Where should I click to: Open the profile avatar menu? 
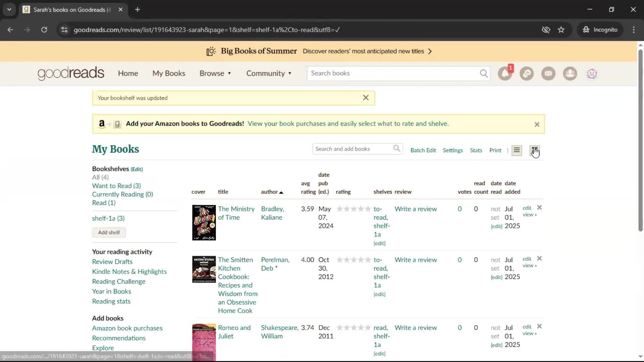[592, 73]
